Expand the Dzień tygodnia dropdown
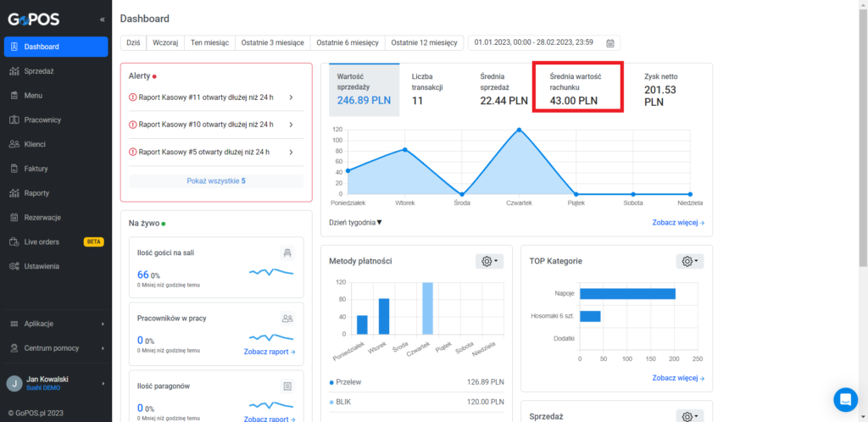 355,222
